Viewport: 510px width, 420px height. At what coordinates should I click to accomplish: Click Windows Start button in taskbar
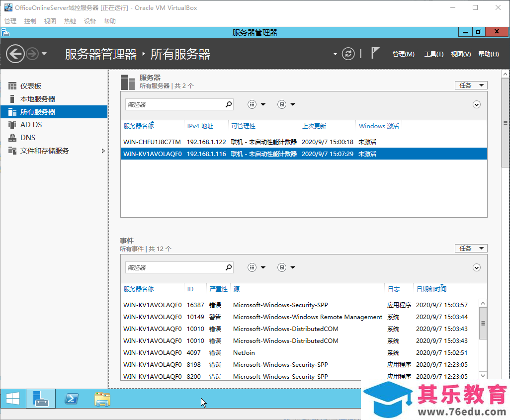coord(13,399)
